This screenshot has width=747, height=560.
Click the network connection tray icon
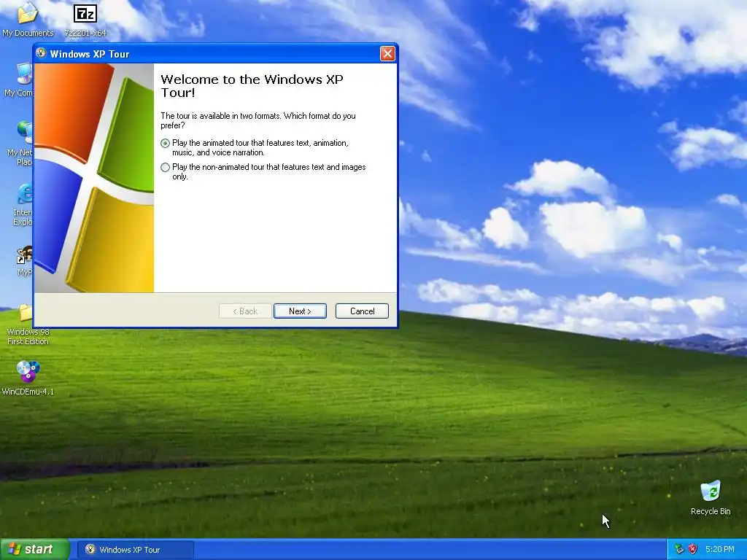[x=679, y=549]
